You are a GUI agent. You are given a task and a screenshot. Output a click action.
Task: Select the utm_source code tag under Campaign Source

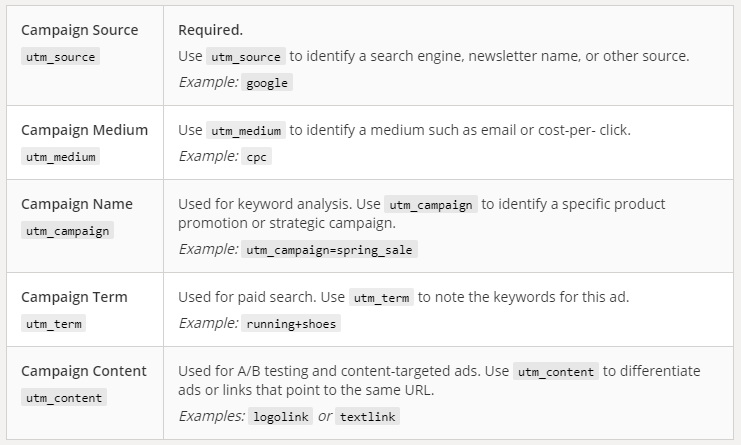click(x=61, y=57)
